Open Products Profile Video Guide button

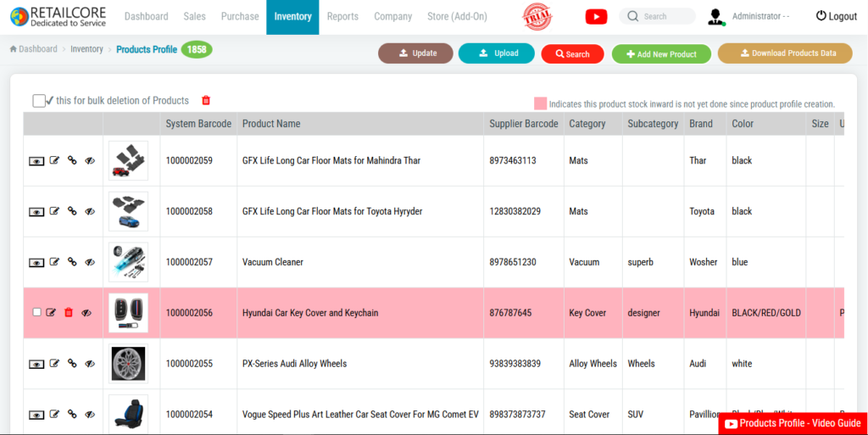click(x=793, y=423)
